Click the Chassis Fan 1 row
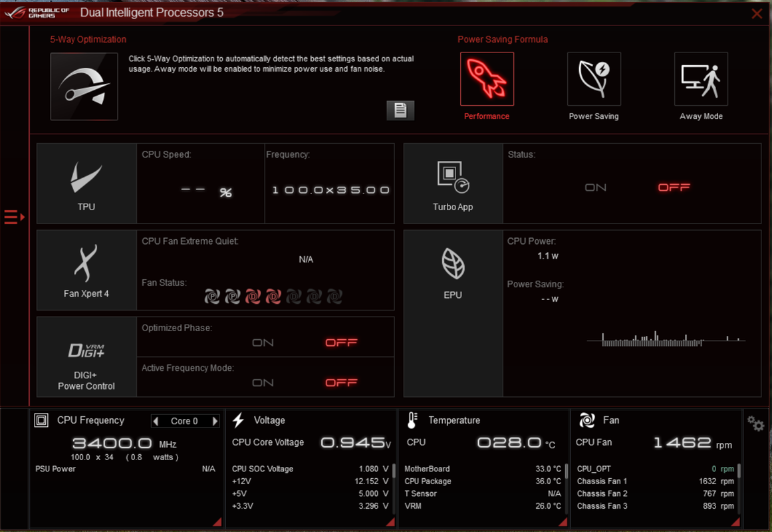 pyautogui.click(x=656, y=481)
